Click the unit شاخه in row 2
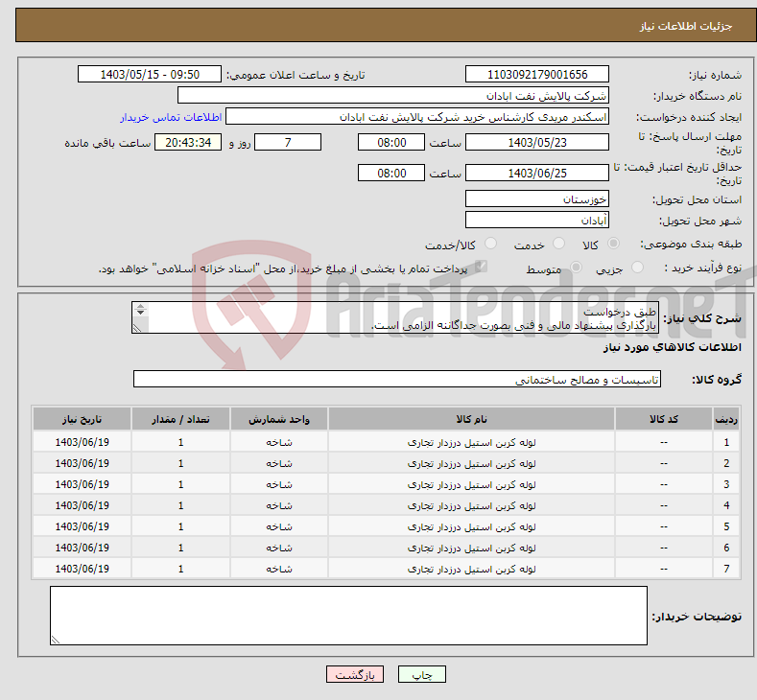 (279, 463)
